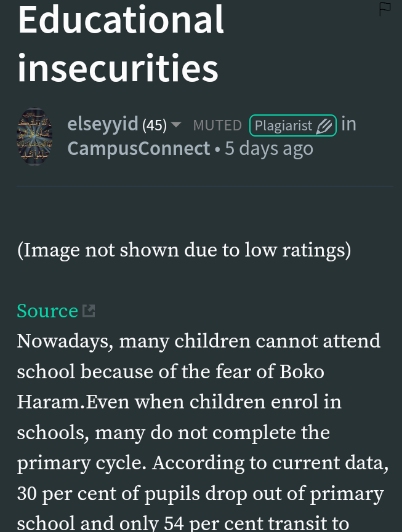
Task: Click the pencil icon in the Plagiarist badge
Action: (x=324, y=126)
